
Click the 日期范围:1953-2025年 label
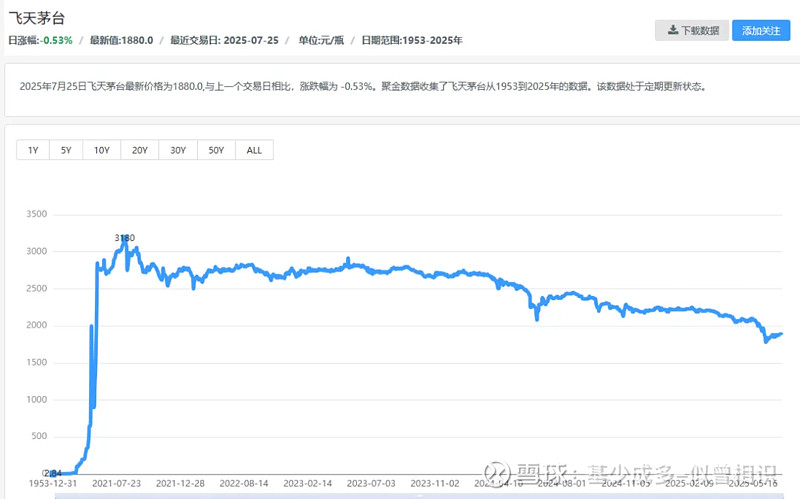click(412, 40)
